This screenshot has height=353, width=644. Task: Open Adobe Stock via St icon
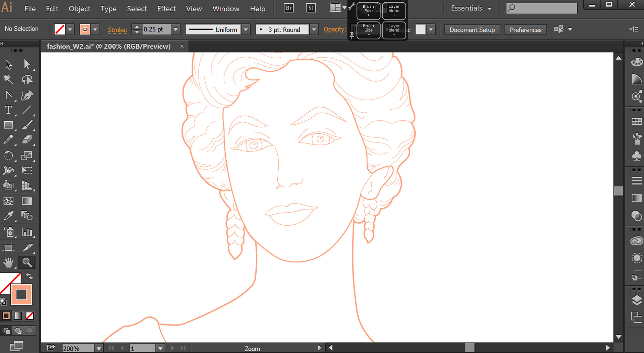coord(311,8)
